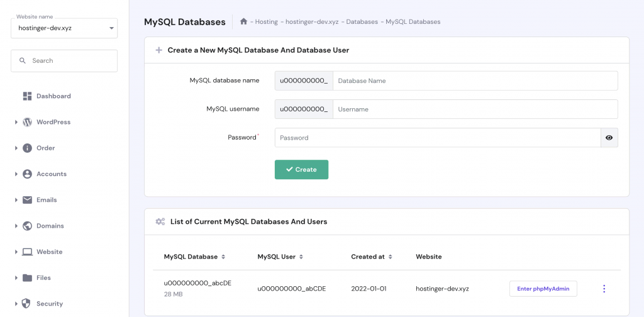Expand the Files menu arrow
The image size is (644, 317).
pos(16,278)
